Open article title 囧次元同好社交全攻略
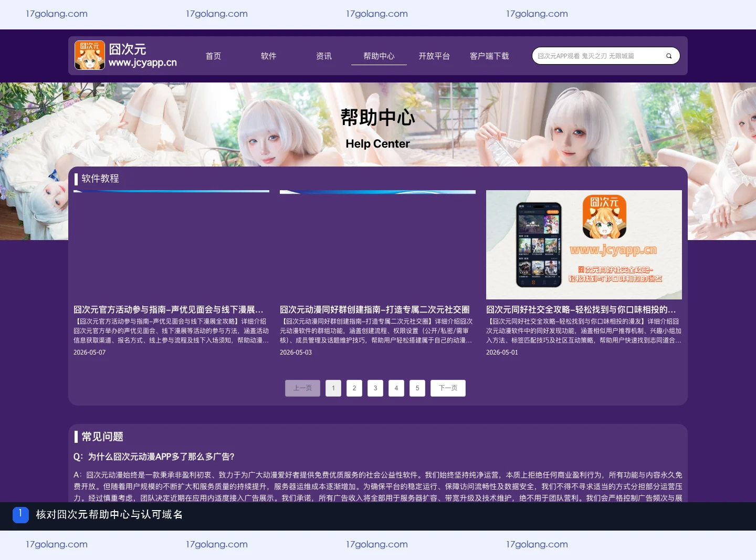The image size is (756, 560). click(581, 310)
